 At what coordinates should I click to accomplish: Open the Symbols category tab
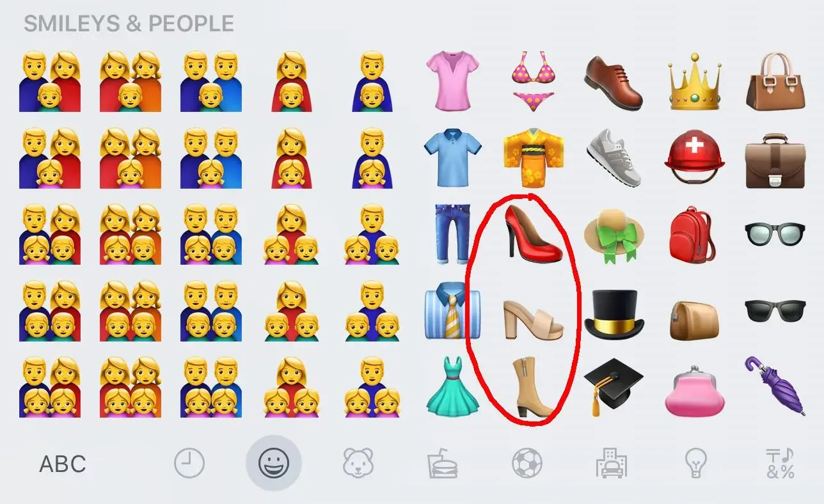[x=780, y=463]
